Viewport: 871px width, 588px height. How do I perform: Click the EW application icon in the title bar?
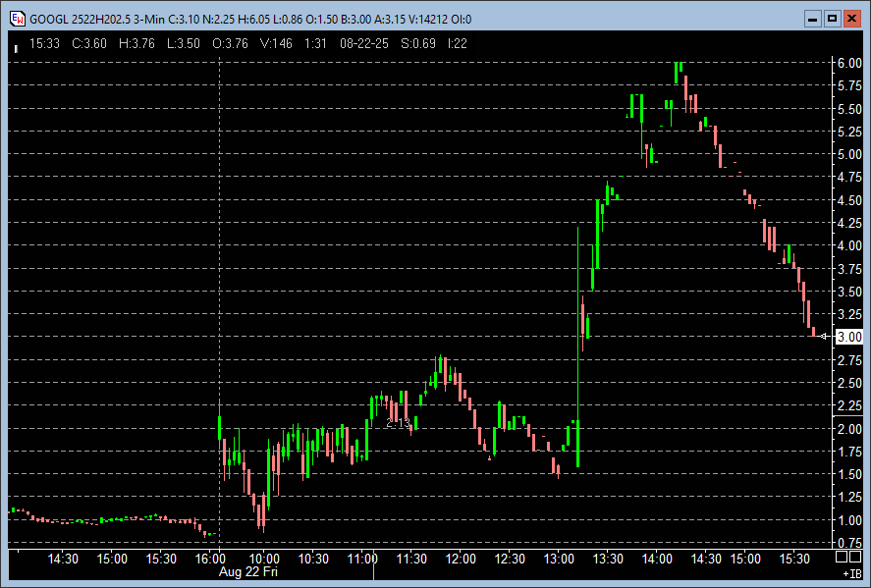pyautogui.click(x=18, y=19)
